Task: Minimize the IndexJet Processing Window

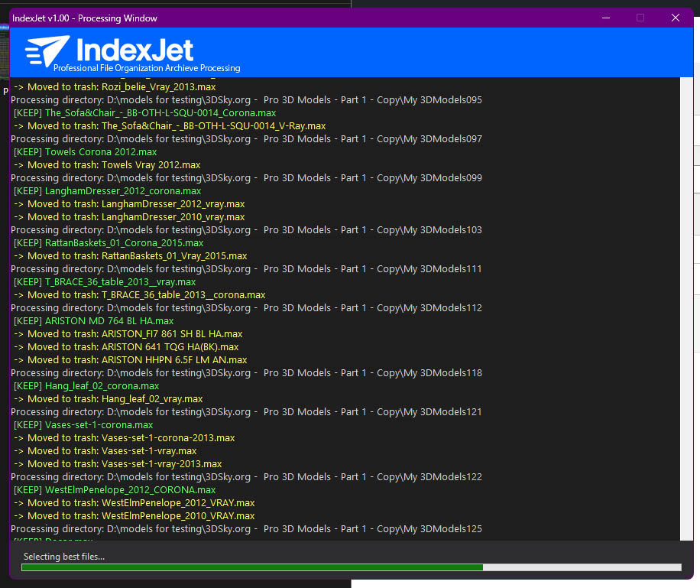Action: pyautogui.click(x=605, y=18)
